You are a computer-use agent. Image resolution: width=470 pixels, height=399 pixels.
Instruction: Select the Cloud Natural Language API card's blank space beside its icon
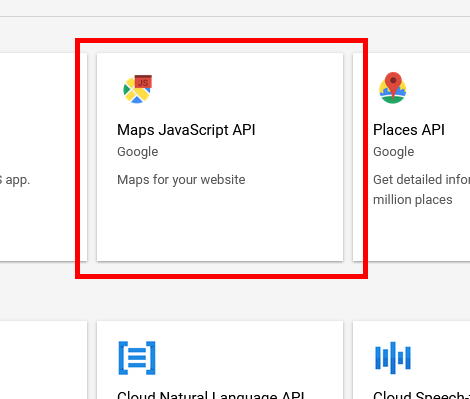250,358
